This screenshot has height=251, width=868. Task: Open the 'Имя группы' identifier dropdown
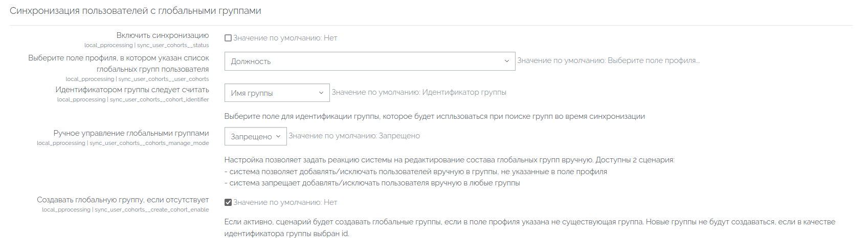(x=277, y=93)
